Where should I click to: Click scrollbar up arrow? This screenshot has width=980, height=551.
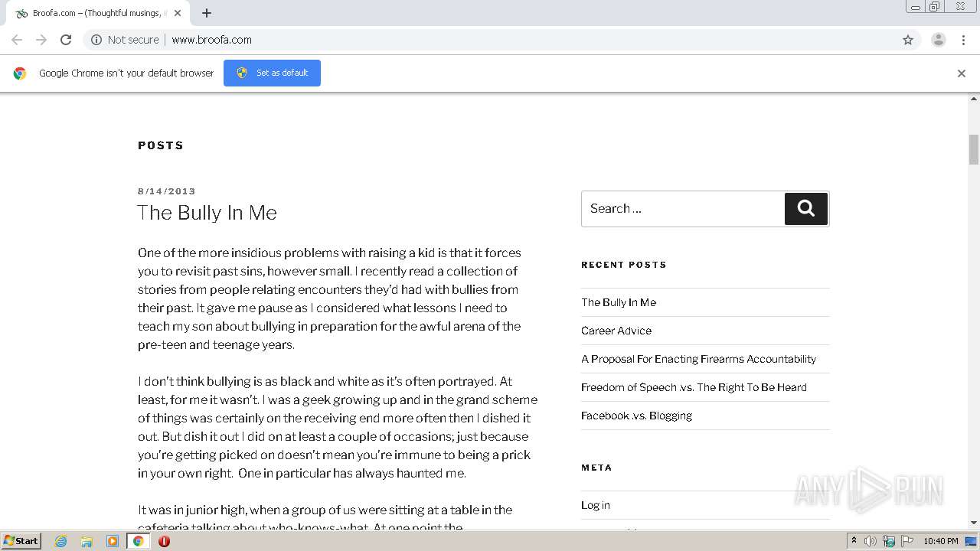click(x=974, y=99)
